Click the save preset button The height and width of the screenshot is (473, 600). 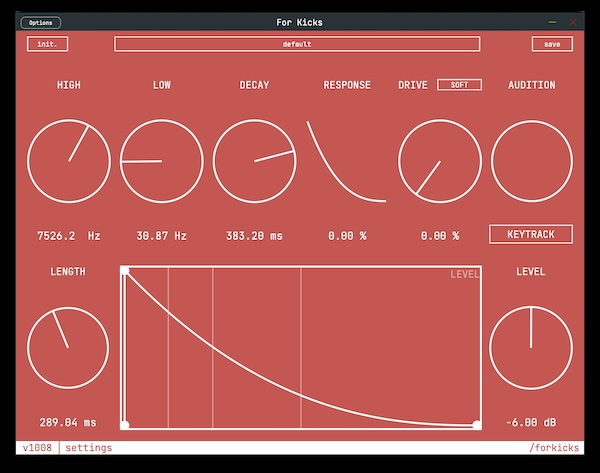pyautogui.click(x=552, y=44)
